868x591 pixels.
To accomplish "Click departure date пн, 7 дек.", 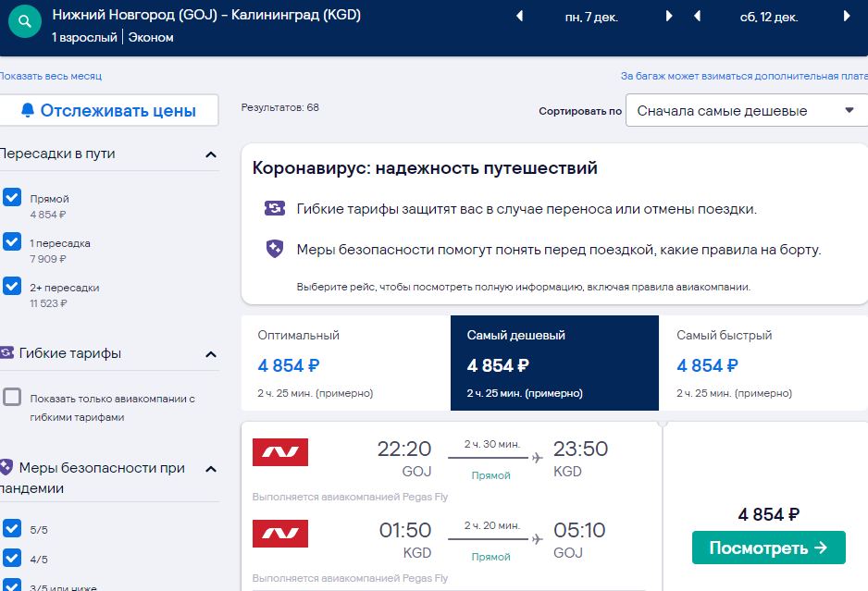I will (x=591, y=18).
